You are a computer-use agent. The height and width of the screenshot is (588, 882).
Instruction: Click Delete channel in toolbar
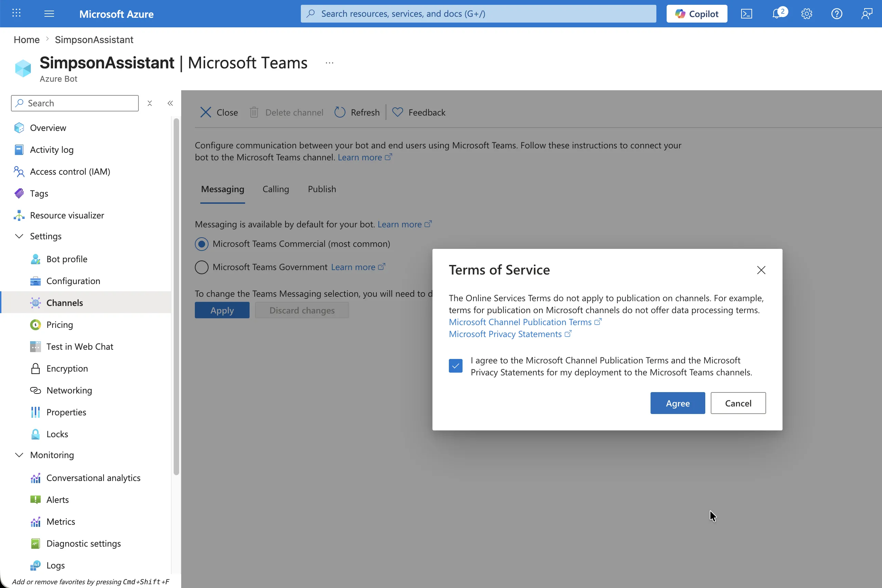(286, 112)
